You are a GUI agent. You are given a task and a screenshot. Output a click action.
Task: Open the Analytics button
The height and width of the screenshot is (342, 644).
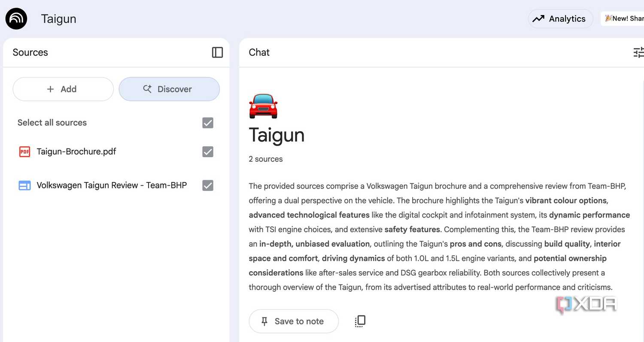coord(560,19)
